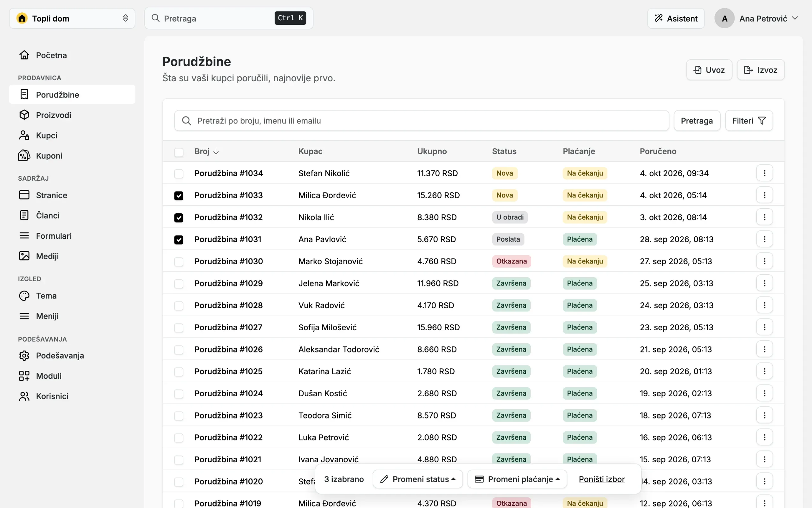Open the Promeni status dropdown
Viewport: 812px width, 508px height.
point(418,479)
